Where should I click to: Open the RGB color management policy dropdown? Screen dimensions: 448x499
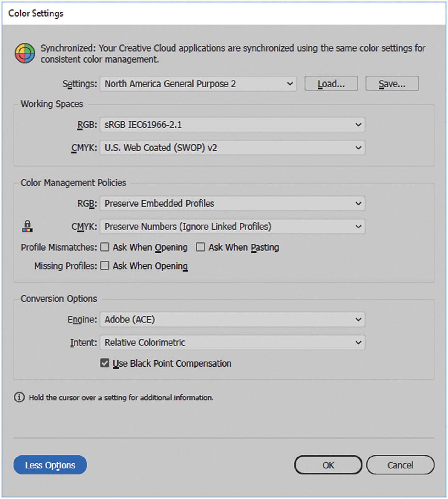tap(232, 204)
